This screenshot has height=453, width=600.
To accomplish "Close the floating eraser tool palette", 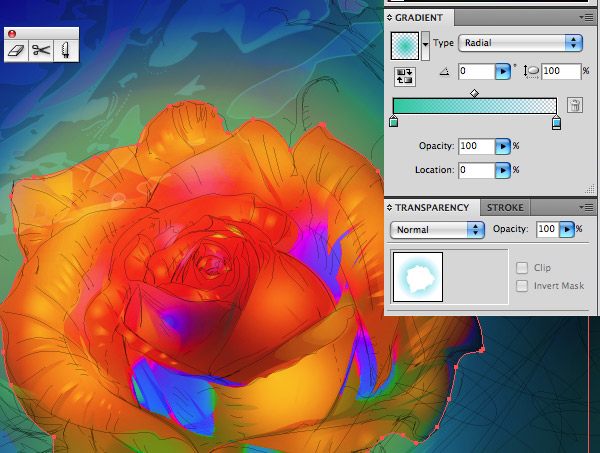I will (x=12, y=34).
